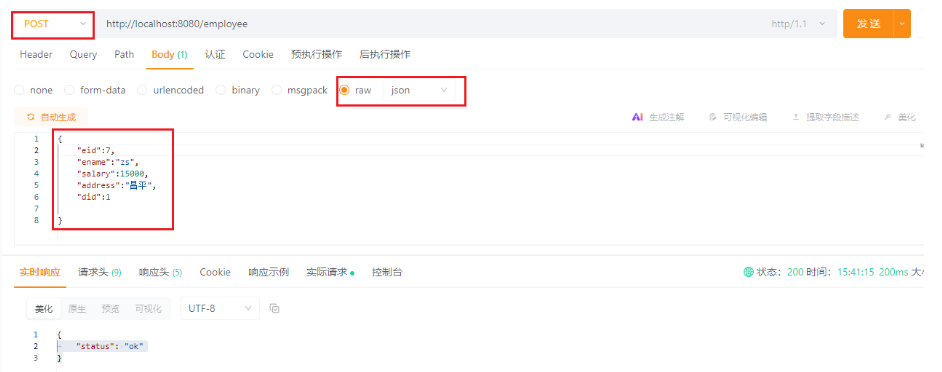Image resolution: width=942 pixels, height=372 pixels.
Task: Open the http/1.1 protocol dropdown
Action: click(798, 24)
